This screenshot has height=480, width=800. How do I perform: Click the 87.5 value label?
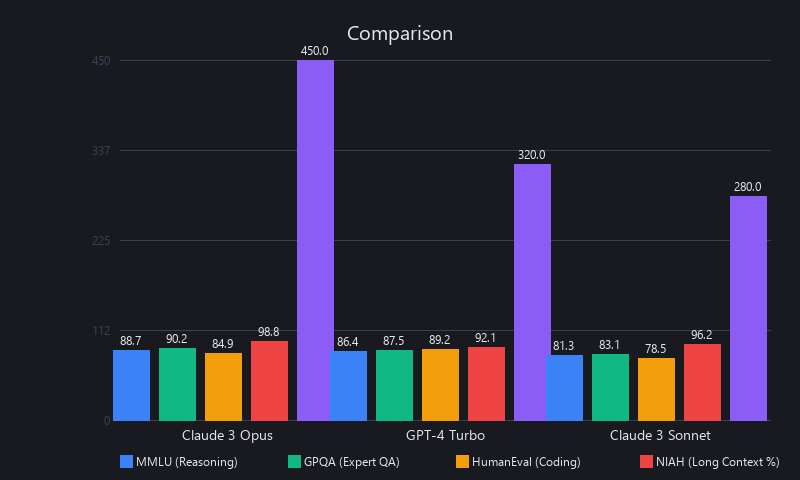393,341
